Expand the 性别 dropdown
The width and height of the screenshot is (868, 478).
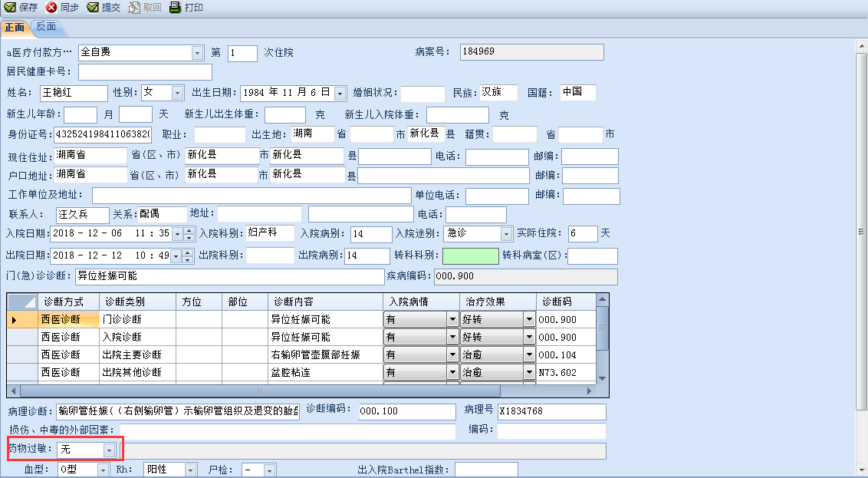[x=178, y=93]
